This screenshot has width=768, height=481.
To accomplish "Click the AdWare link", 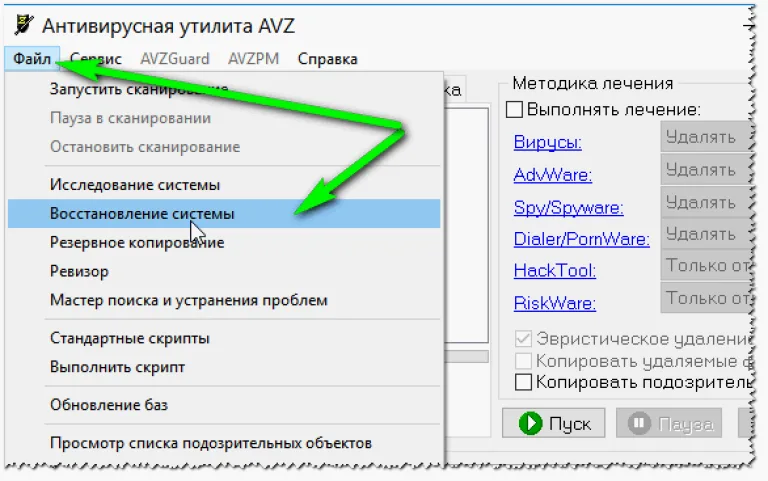I will [552, 174].
